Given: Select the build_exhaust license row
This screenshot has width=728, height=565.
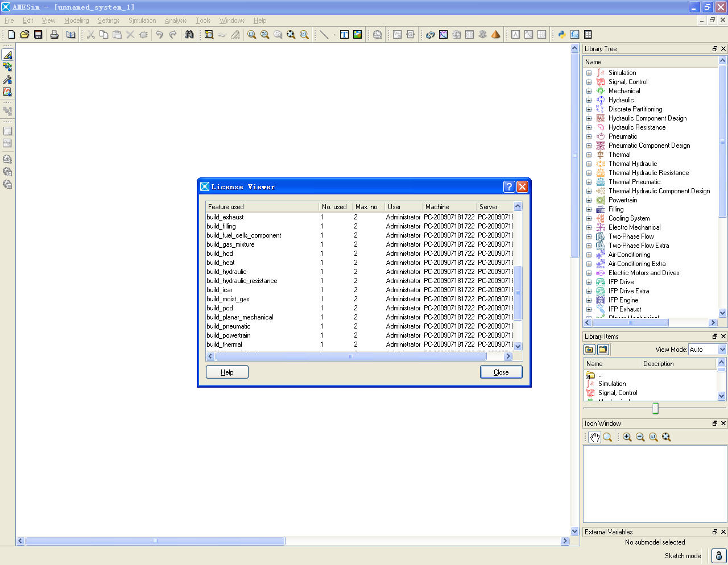Looking at the screenshot, I should point(359,217).
